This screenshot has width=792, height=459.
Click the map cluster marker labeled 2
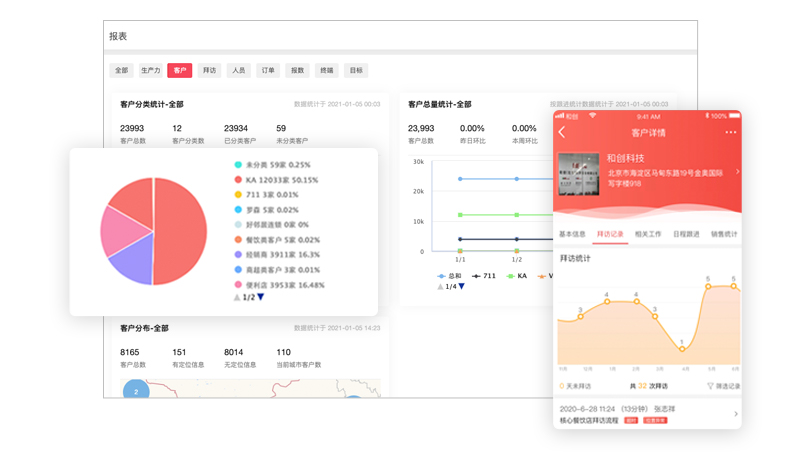136,392
